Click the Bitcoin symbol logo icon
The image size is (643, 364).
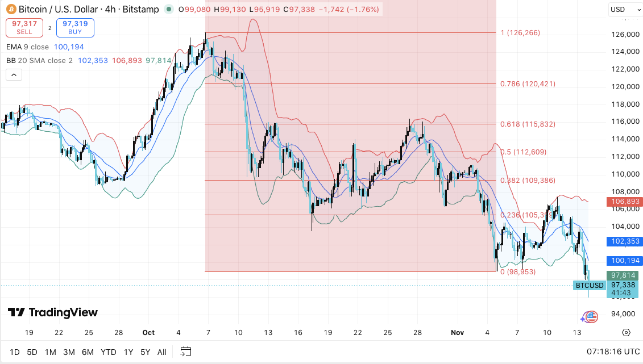[x=11, y=10]
